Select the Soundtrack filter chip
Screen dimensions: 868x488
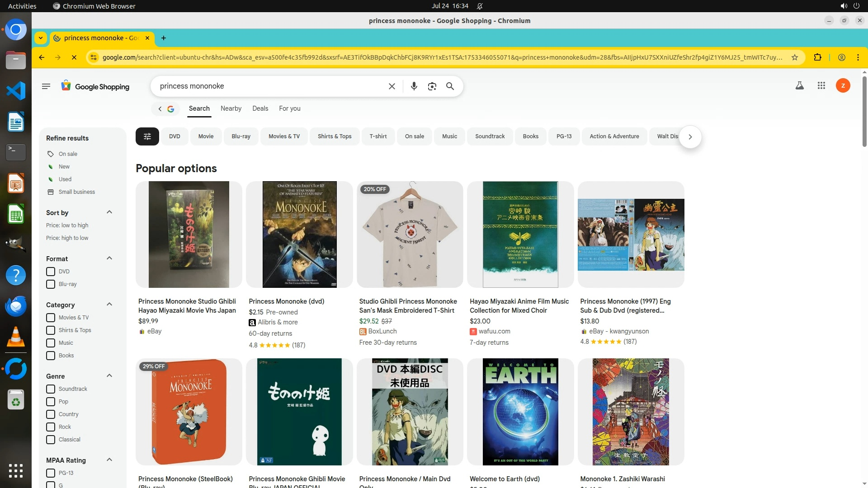pos(490,136)
